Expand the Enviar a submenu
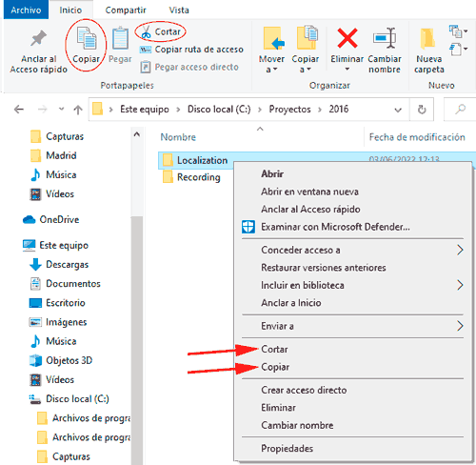This screenshot has height=465, width=476. coord(352,326)
